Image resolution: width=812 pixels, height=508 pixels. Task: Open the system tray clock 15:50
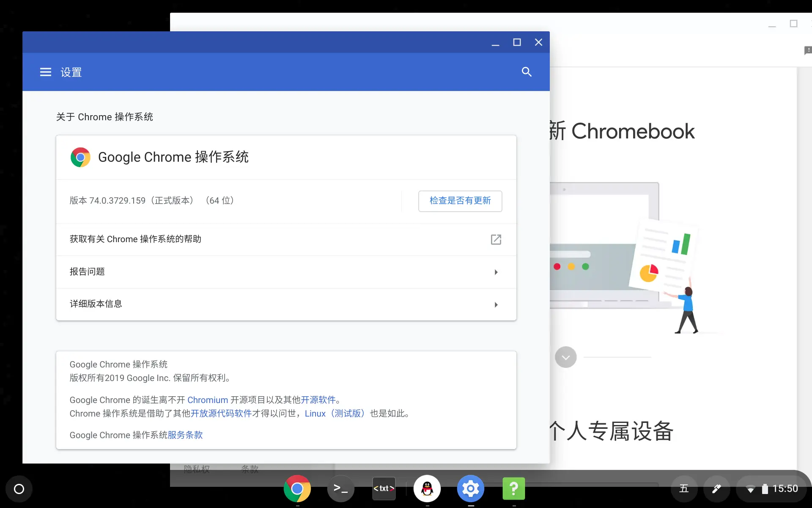pos(785,489)
